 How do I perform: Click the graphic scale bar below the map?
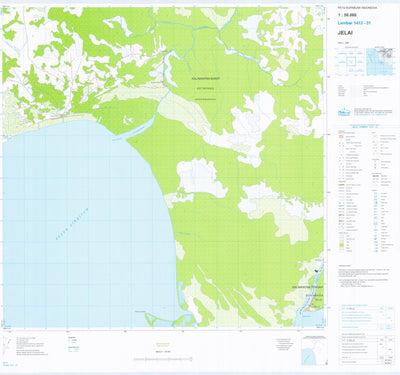coord(163,359)
